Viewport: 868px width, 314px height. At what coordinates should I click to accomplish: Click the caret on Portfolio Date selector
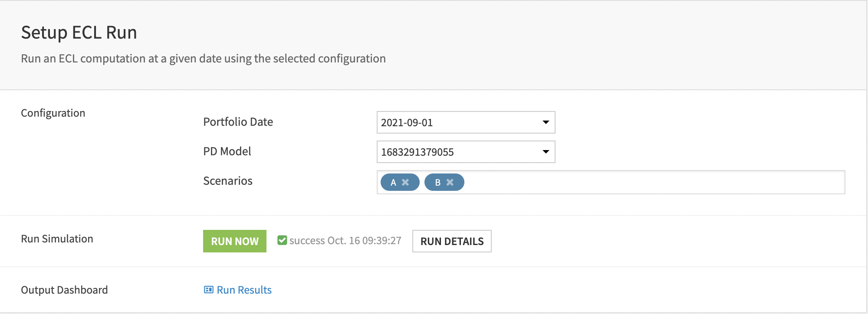pos(546,122)
